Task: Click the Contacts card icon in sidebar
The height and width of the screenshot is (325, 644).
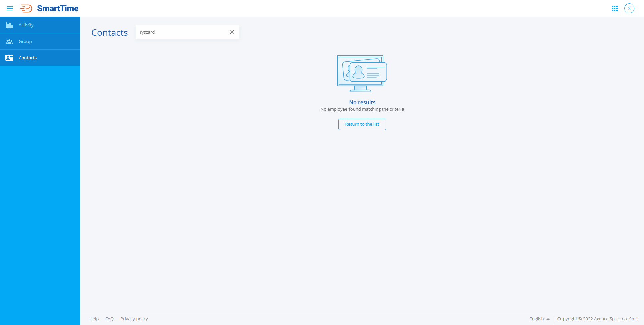Action: (x=9, y=58)
